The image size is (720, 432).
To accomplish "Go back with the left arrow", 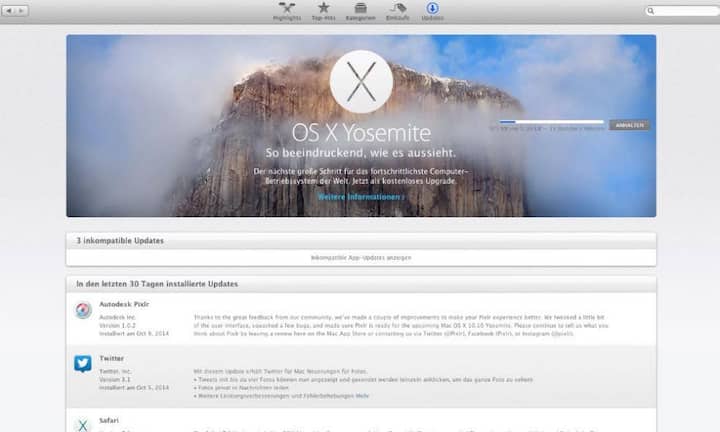I will [9, 11].
